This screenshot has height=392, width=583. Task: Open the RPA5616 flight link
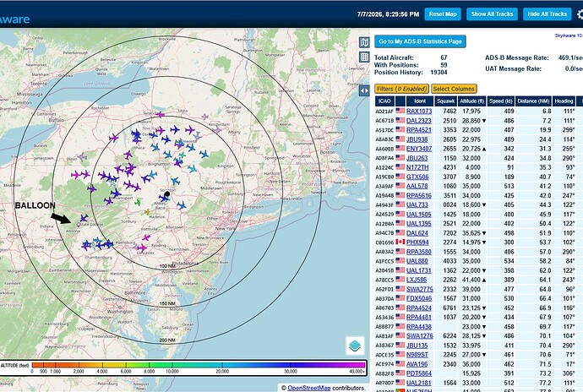click(418, 196)
